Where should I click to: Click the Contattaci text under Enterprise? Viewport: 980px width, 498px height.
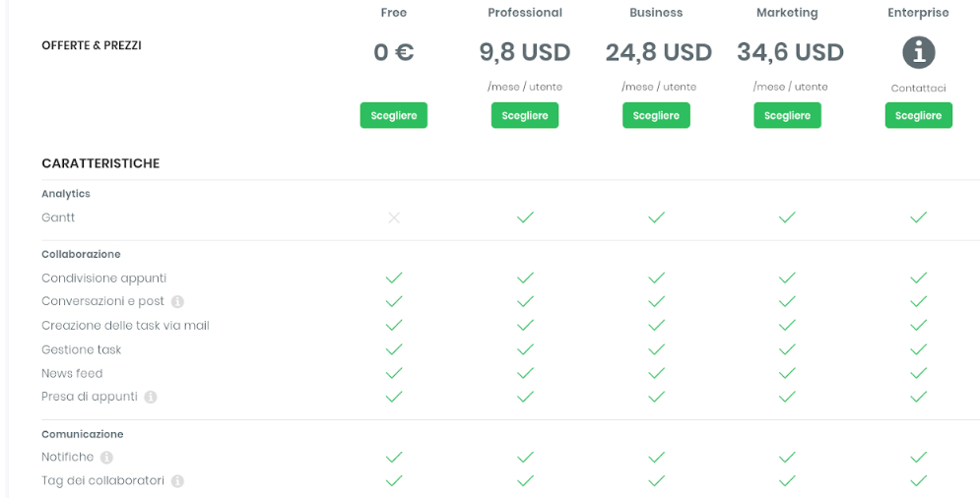(x=918, y=89)
